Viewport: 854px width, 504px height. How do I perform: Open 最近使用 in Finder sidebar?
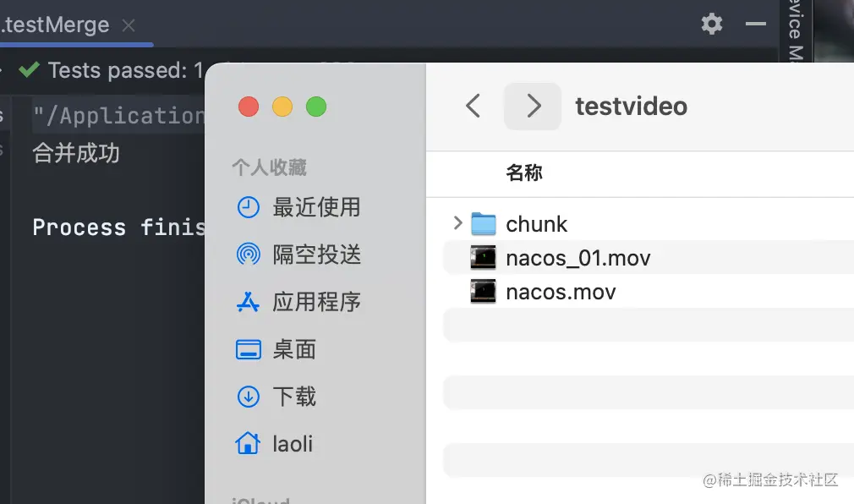click(x=315, y=207)
